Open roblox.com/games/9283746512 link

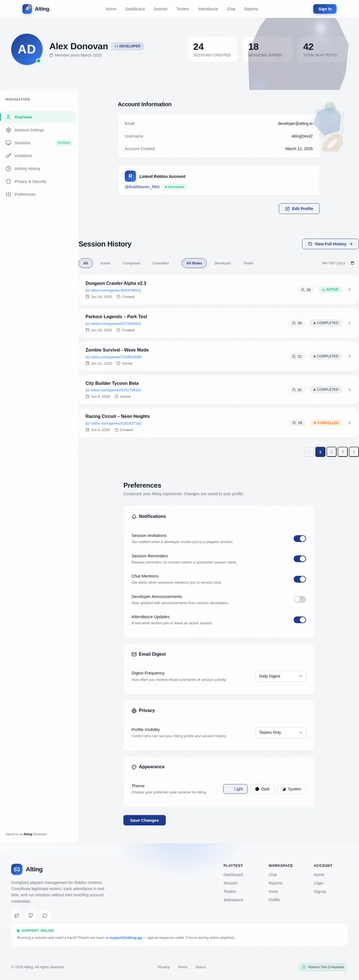point(116,290)
